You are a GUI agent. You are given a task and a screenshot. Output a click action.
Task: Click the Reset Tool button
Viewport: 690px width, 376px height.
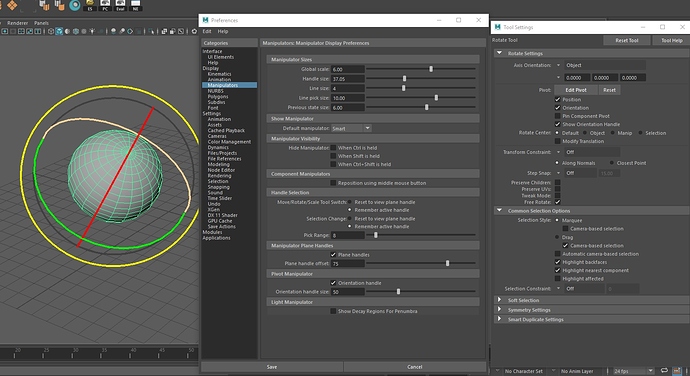point(627,40)
